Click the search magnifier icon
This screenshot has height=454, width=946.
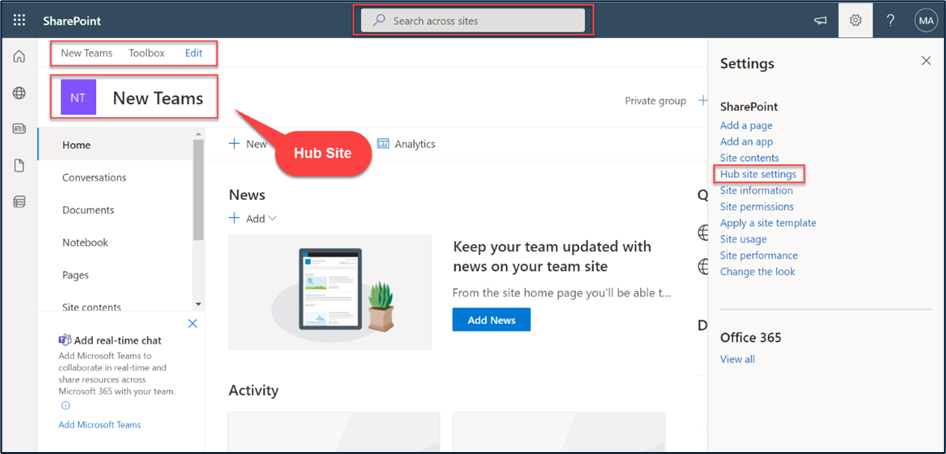(x=379, y=20)
